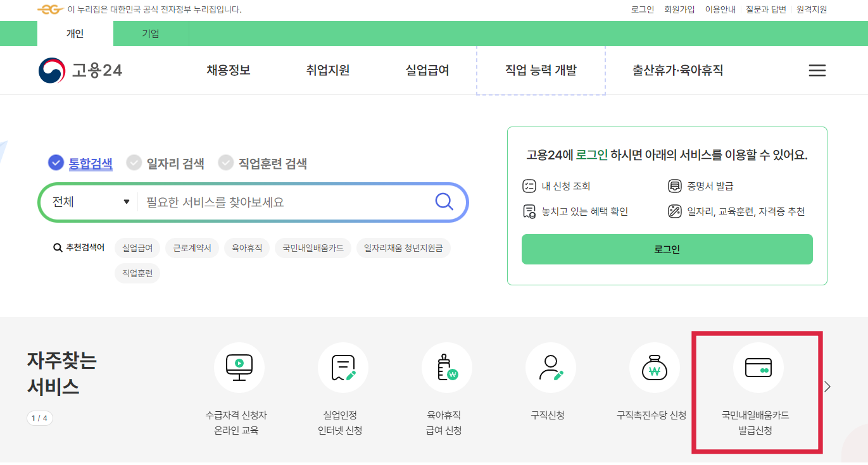Select the 근로계약서 keyword chip

(x=192, y=248)
